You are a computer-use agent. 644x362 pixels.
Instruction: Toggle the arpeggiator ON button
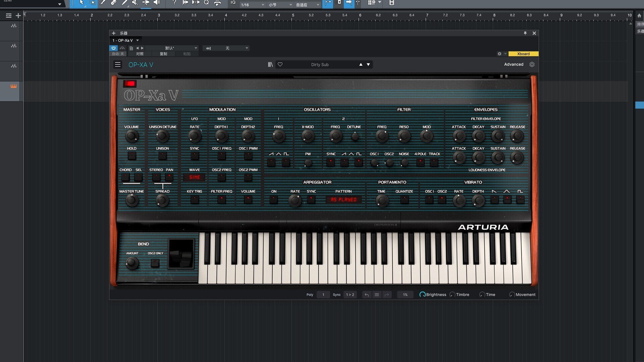point(274,200)
